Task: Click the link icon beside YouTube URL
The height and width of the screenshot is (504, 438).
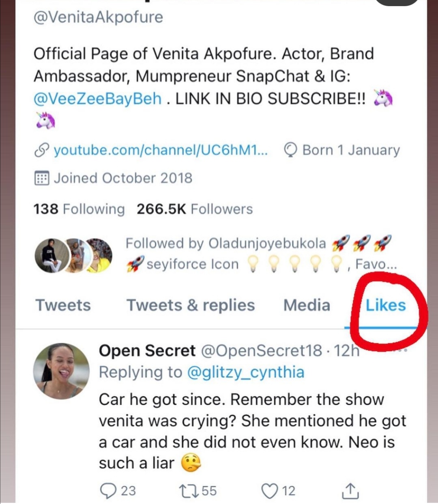Action: coord(41,150)
